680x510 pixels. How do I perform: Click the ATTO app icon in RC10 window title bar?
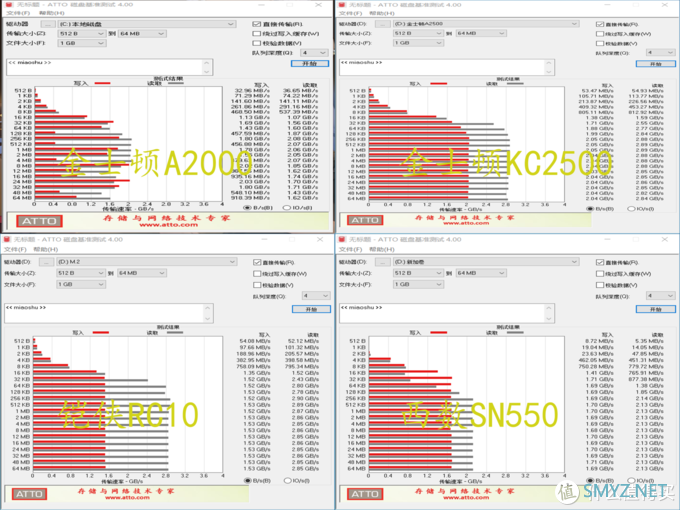coord(7,239)
